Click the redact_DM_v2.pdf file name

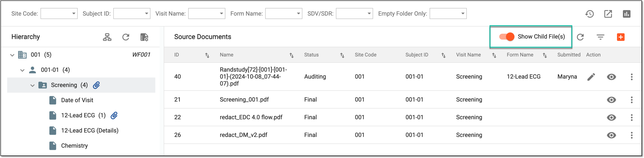[243, 135]
